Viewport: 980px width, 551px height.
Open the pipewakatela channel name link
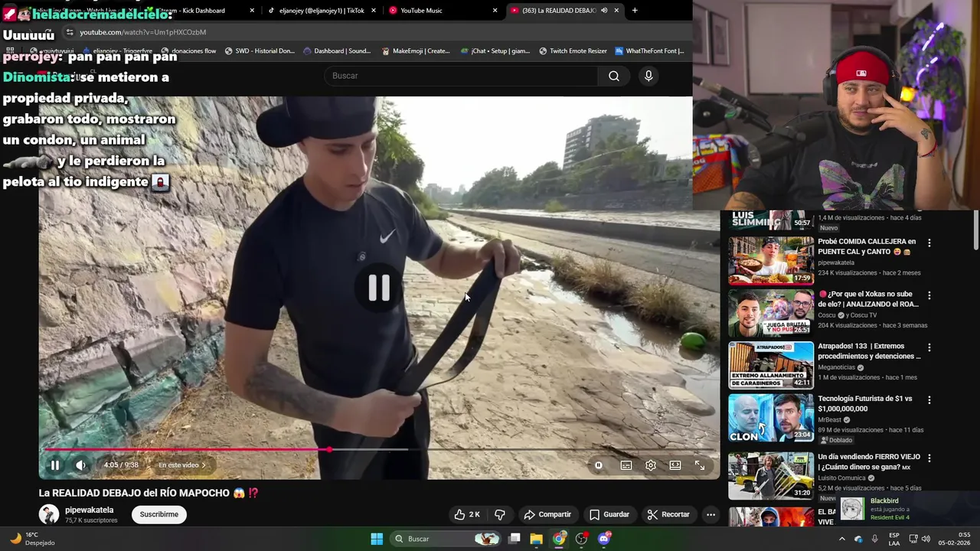point(89,510)
